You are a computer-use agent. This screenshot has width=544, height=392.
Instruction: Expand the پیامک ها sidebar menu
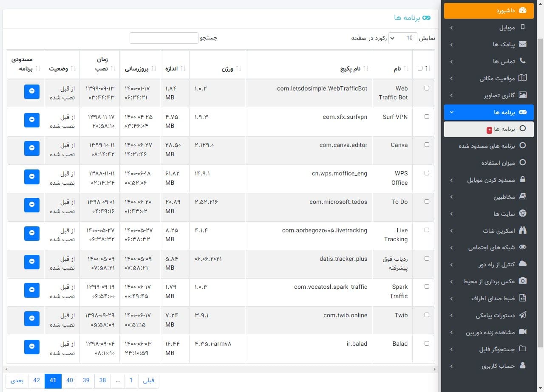click(x=488, y=44)
